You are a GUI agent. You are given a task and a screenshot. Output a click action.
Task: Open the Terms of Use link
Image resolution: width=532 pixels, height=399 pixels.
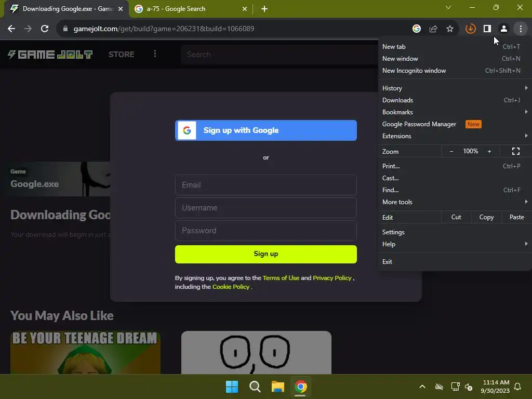point(281,278)
